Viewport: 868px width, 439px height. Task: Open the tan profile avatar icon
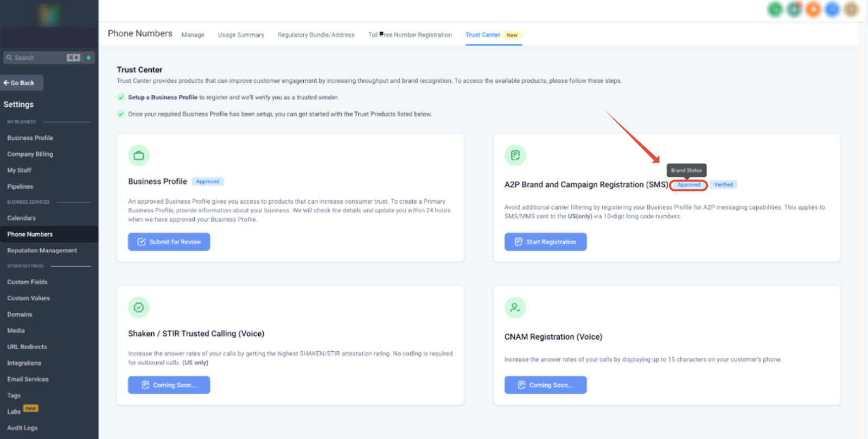[851, 9]
